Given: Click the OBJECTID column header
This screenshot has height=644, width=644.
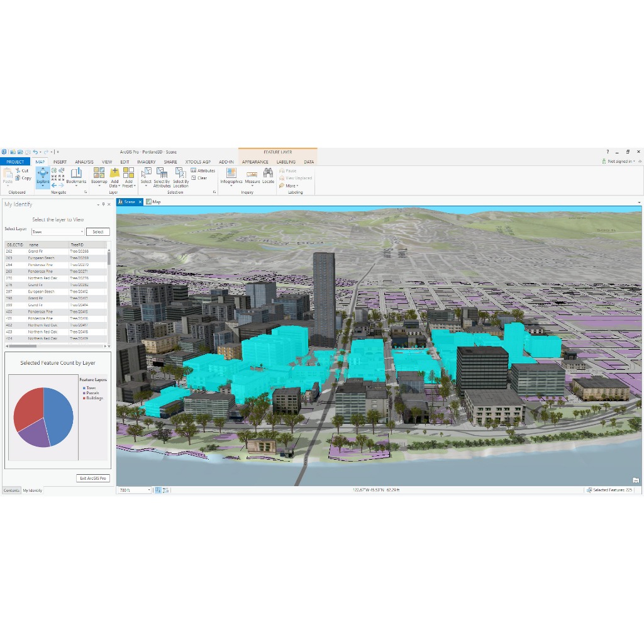Looking at the screenshot, I should pos(15,245).
